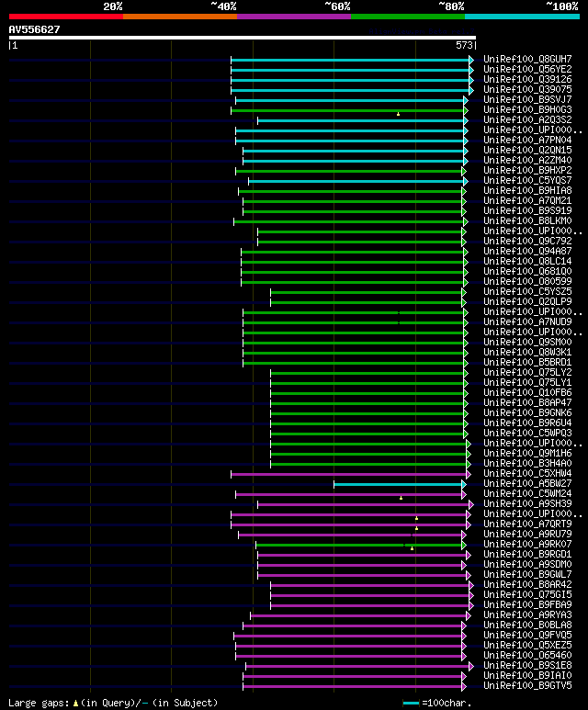Click the UniRef100_Q9FVQ5 label

tap(527, 635)
